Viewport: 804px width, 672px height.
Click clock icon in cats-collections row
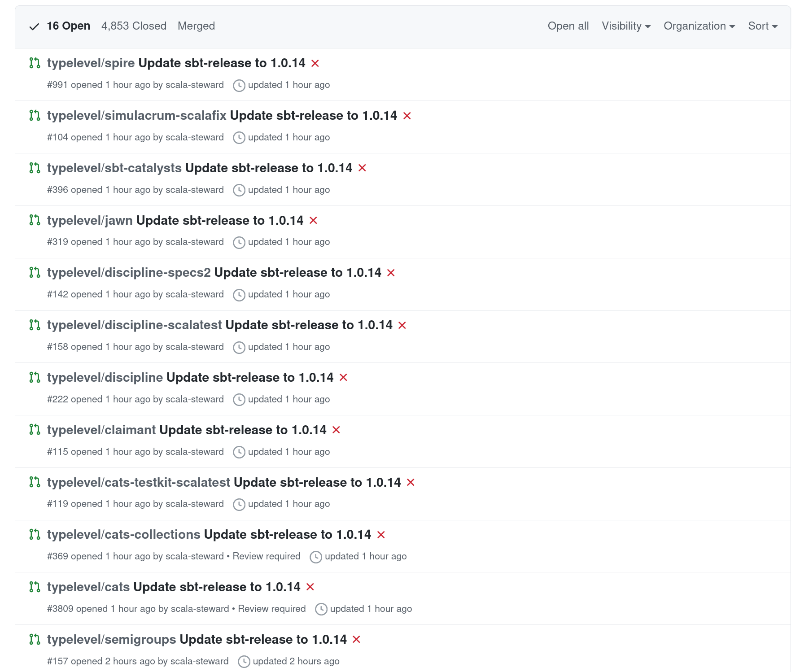(x=316, y=557)
